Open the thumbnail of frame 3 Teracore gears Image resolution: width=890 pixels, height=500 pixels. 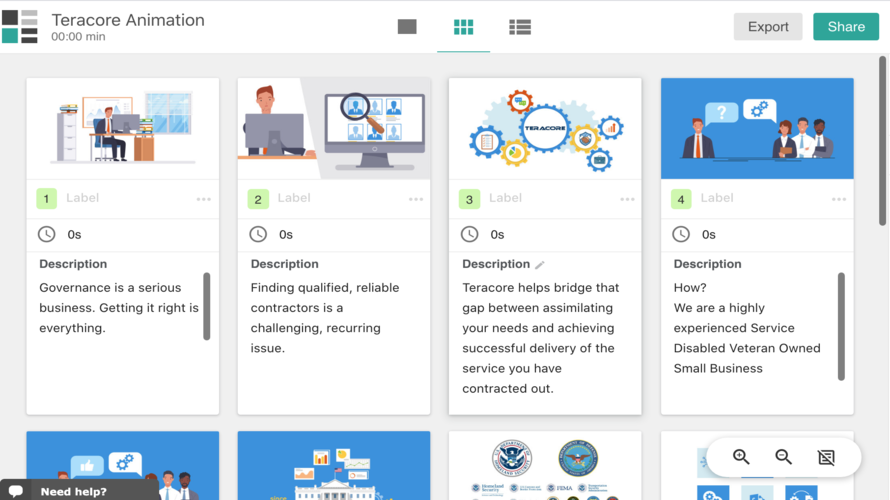(545, 129)
